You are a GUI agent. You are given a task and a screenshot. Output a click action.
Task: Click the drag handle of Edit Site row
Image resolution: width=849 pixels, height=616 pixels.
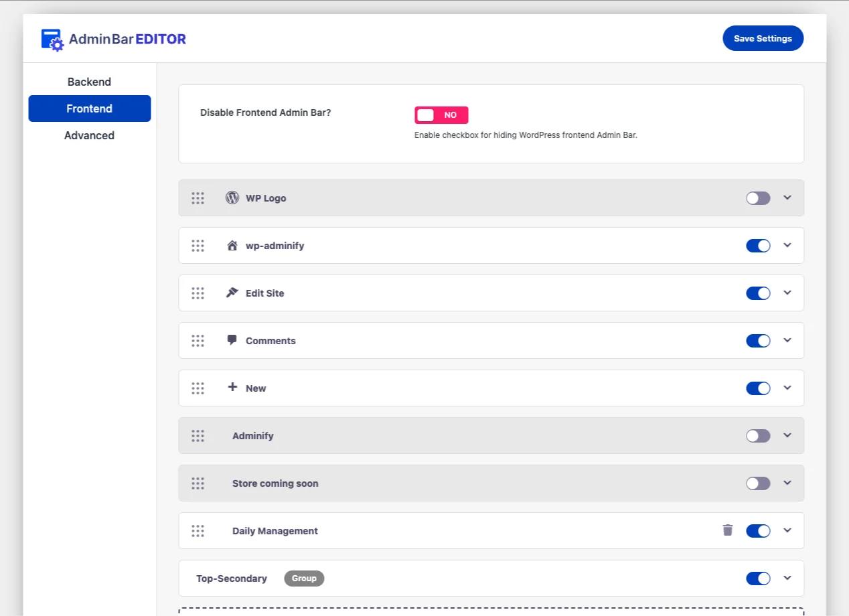pos(198,293)
